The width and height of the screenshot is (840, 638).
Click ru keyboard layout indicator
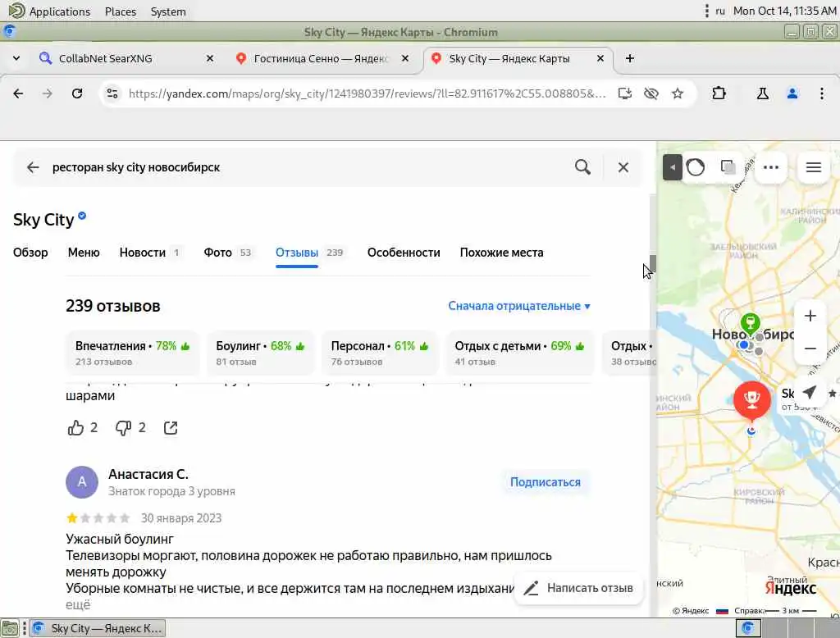[x=720, y=11]
